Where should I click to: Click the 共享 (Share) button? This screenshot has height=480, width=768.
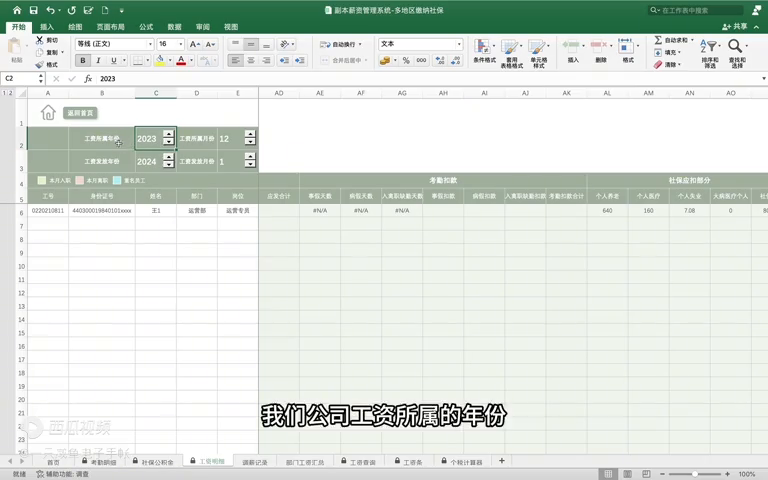point(736,27)
